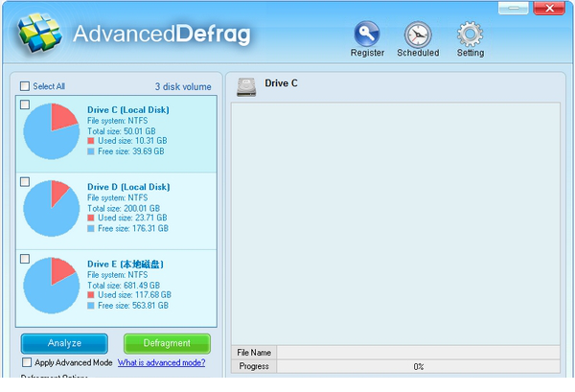Click the Analyze button
The width and height of the screenshot is (575, 392).
pyautogui.click(x=64, y=343)
